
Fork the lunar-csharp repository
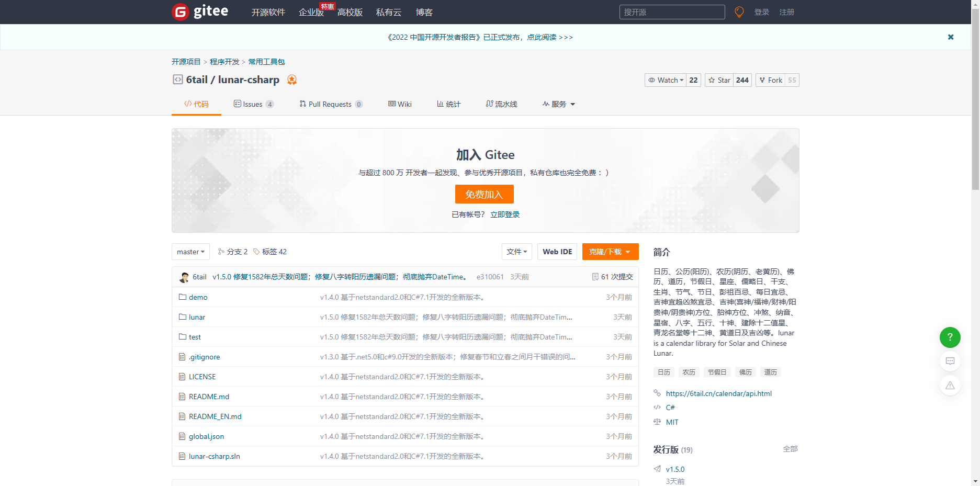tap(770, 80)
